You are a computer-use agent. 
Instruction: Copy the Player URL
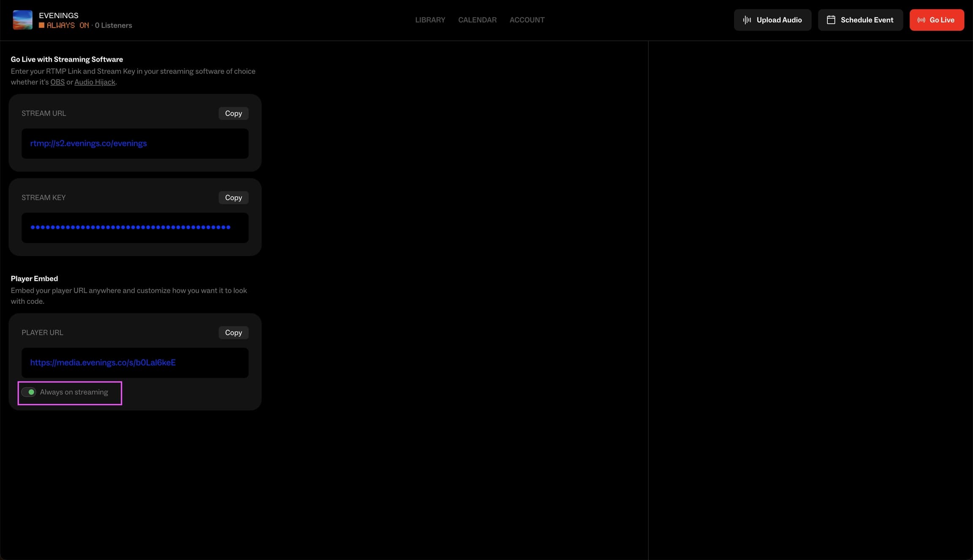[233, 333]
